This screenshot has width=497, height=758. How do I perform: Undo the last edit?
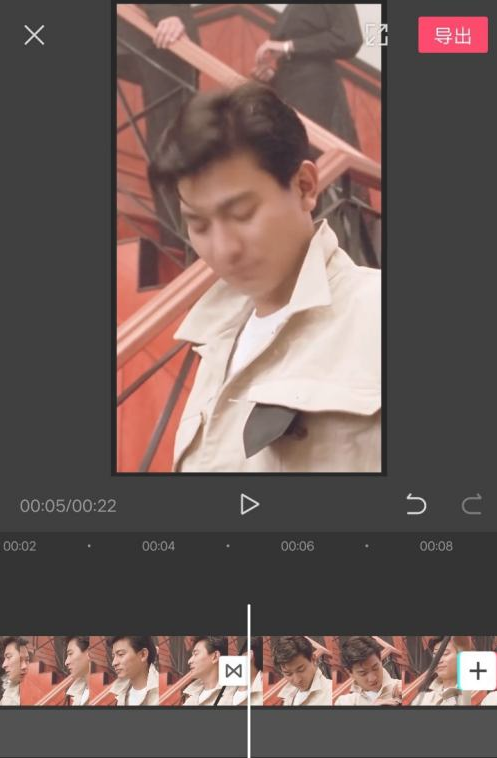click(x=416, y=504)
